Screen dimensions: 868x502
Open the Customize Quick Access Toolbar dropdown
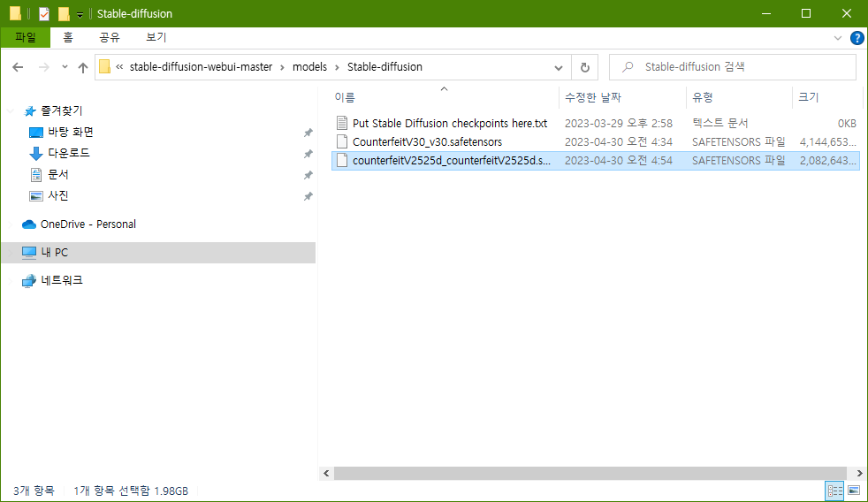tap(80, 15)
